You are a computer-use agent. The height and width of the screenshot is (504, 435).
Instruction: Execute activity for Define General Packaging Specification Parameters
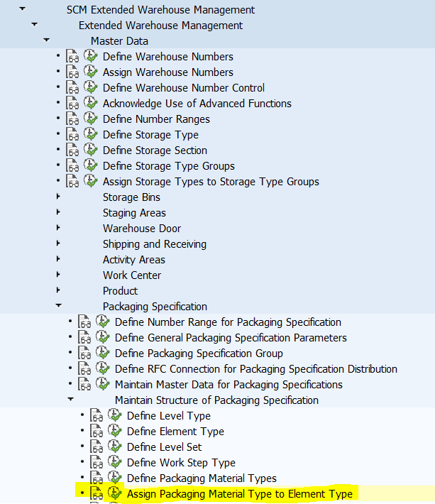103,337
